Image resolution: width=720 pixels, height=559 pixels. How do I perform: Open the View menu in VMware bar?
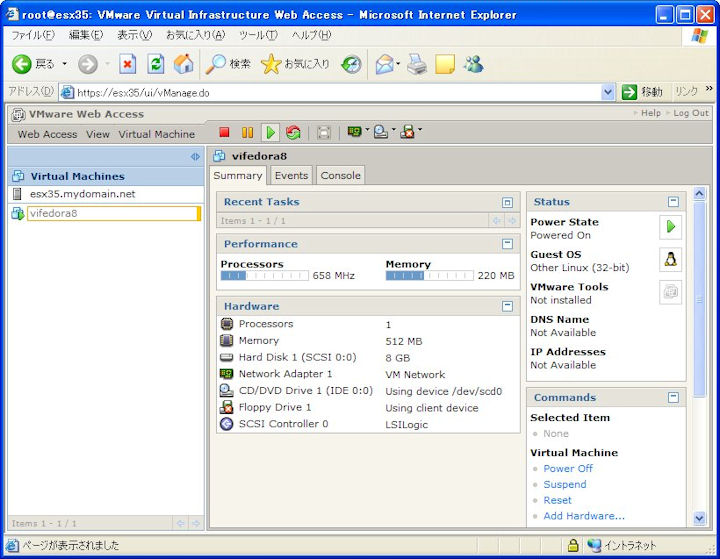pyautogui.click(x=98, y=134)
